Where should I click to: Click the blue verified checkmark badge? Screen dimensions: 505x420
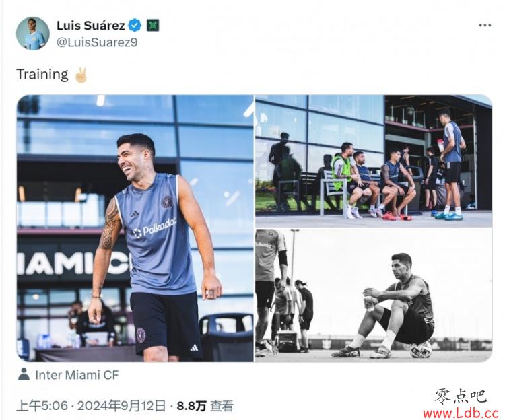point(135,25)
